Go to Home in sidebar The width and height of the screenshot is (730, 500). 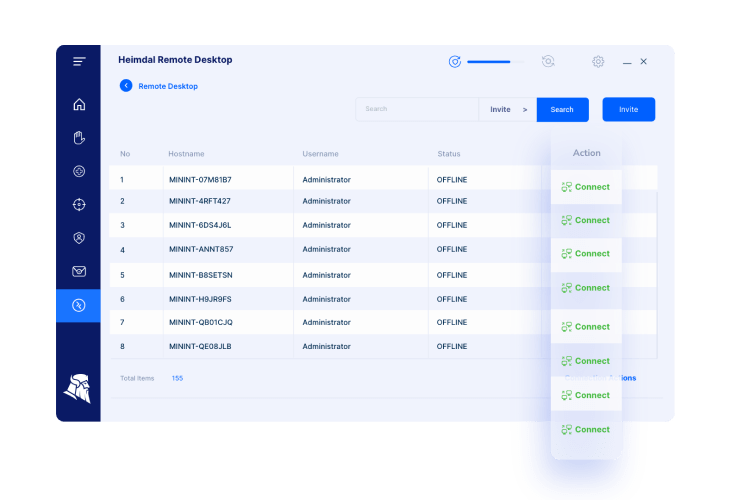point(79,104)
